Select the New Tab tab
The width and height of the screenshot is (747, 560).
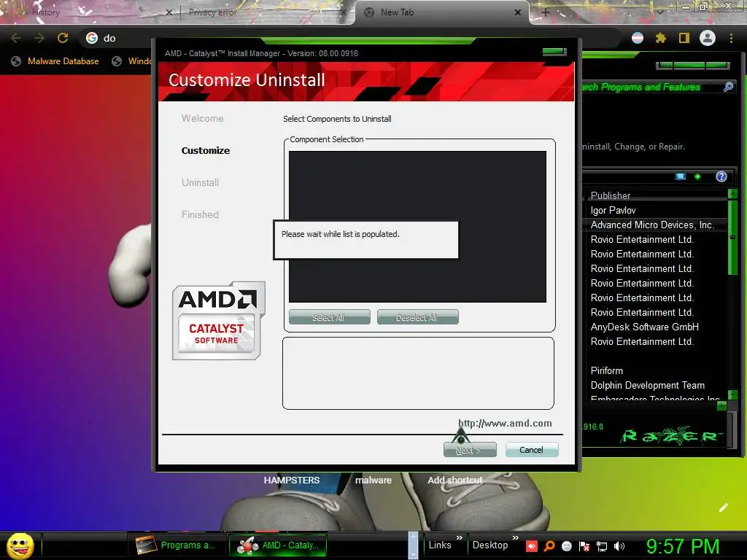pyautogui.click(x=441, y=13)
